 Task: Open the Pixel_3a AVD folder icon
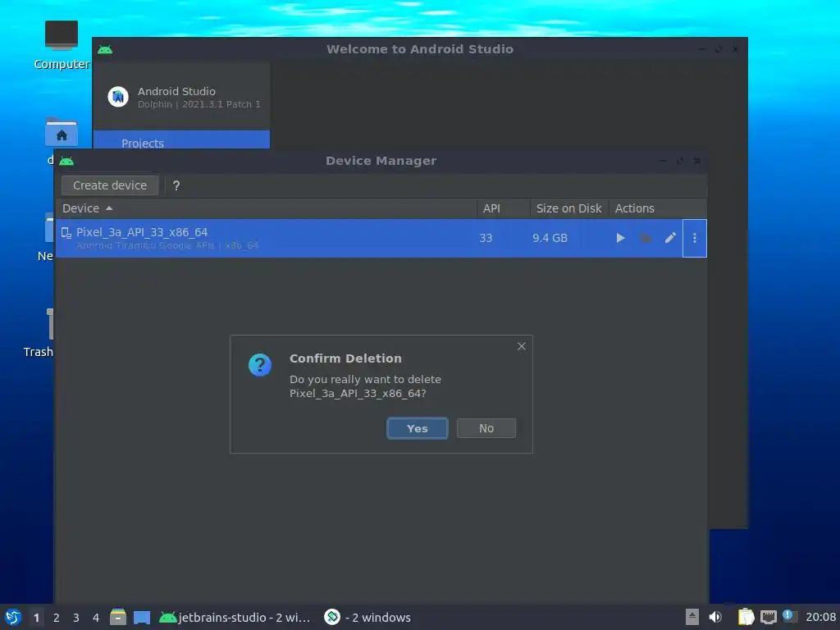pyautogui.click(x=646, y=238)
